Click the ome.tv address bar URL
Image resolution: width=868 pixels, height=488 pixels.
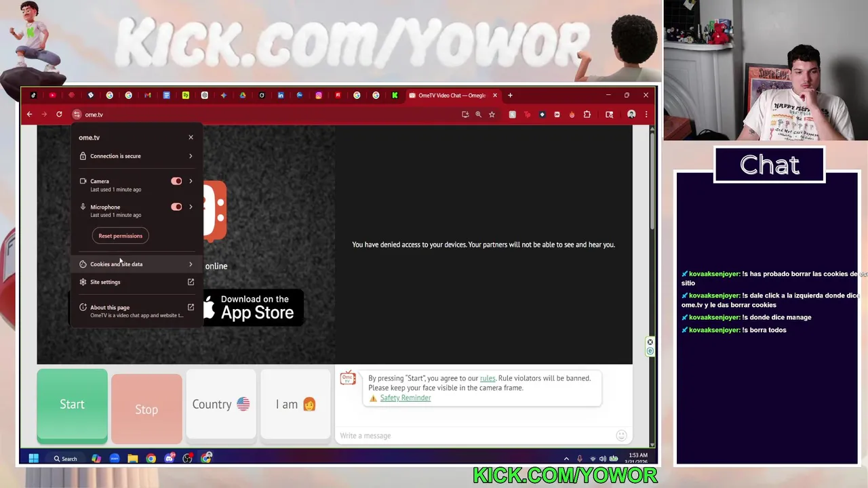click(x=94, y=115)
